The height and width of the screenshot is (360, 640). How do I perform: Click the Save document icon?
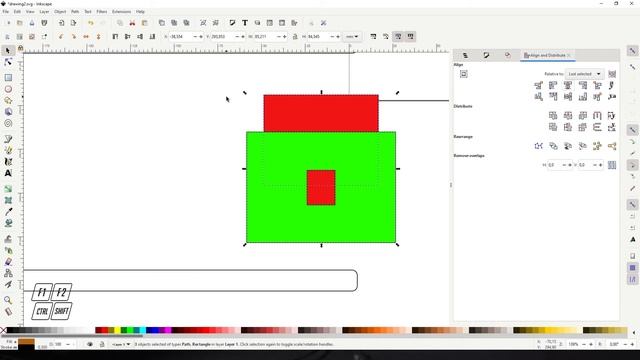32,23
